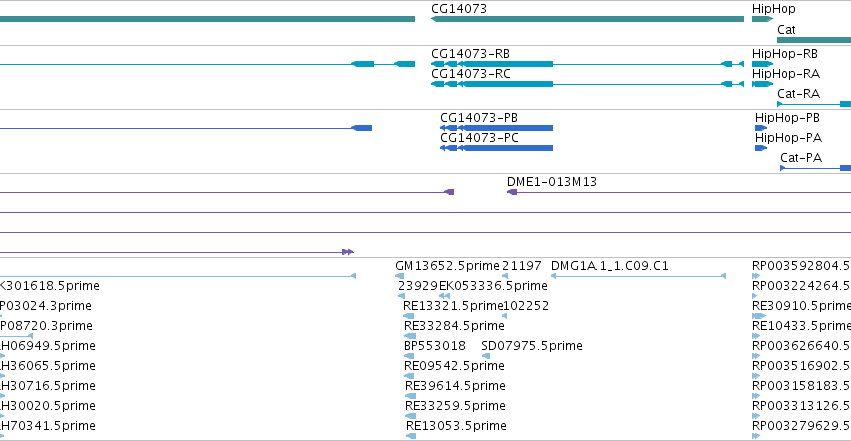851x441 pixels.
Task: Select EST label RE33284.5prime
Action: point(454,326)
